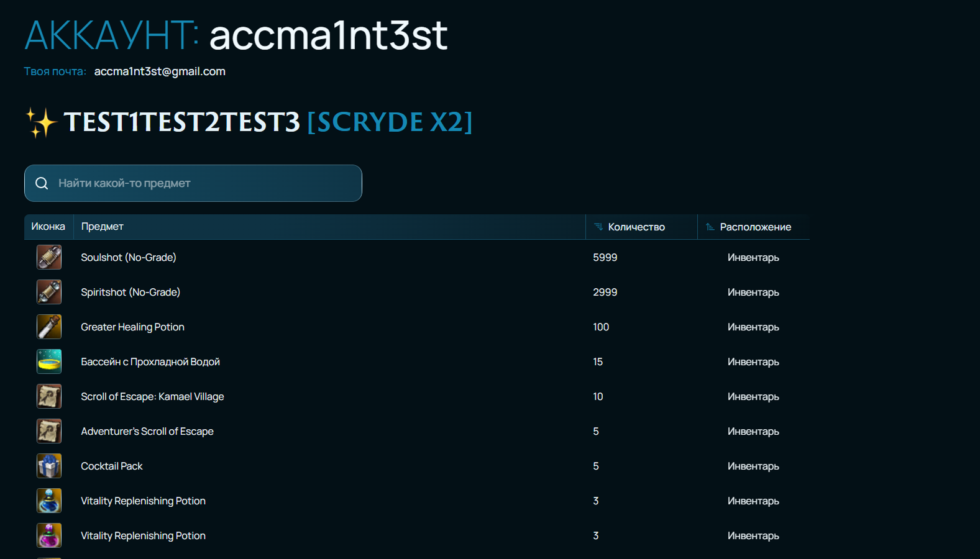The image size is (980, 559).
Task: Click the Kamael Village scroll icon
Action: tap(49, 396)
